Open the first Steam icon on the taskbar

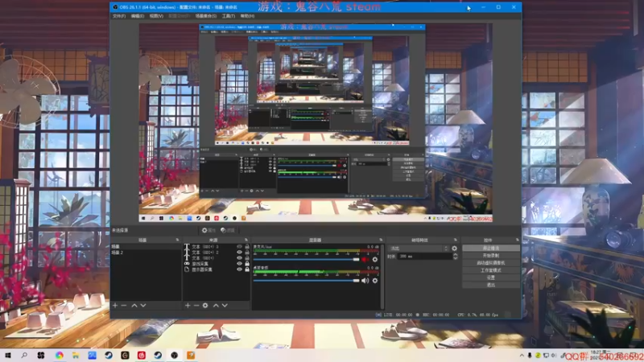[109, 355]
